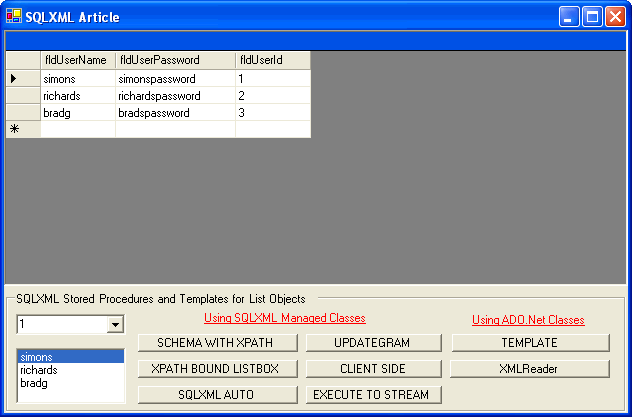Select the richards cell in the grid

coord(78,95)
